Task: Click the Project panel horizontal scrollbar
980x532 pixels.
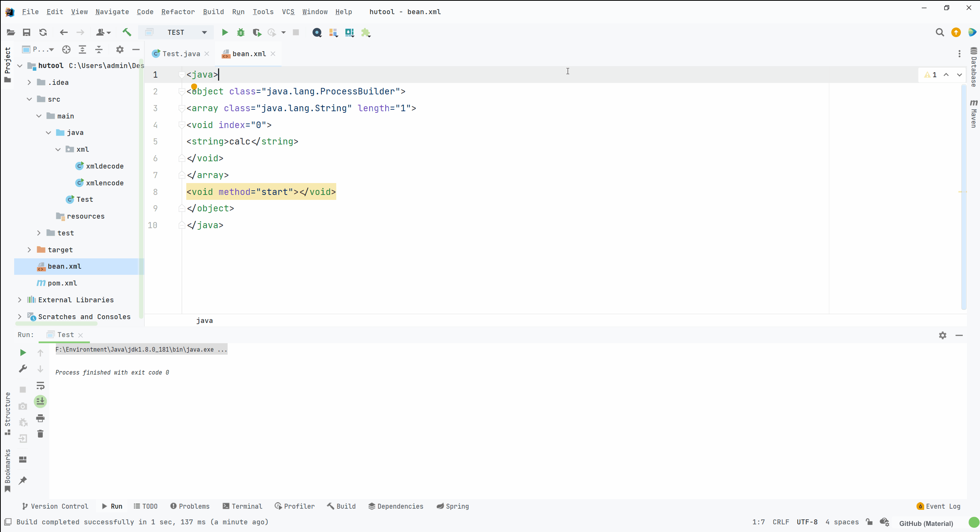Action: (x=56, y=323)
